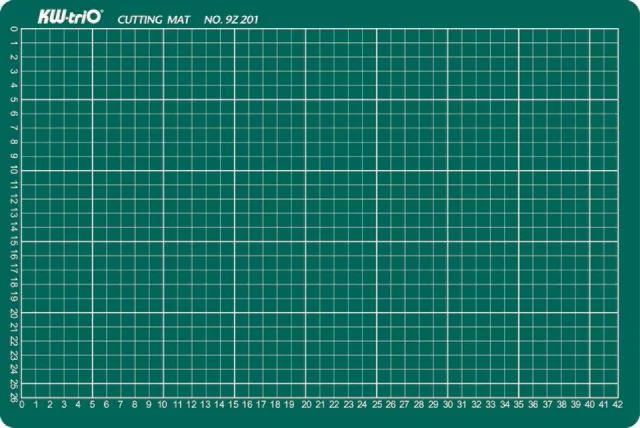The width and height of the screenshot is (640, 428).
Task: Click number 34 on the horizontal scale
Action: [x=505, y=404]
